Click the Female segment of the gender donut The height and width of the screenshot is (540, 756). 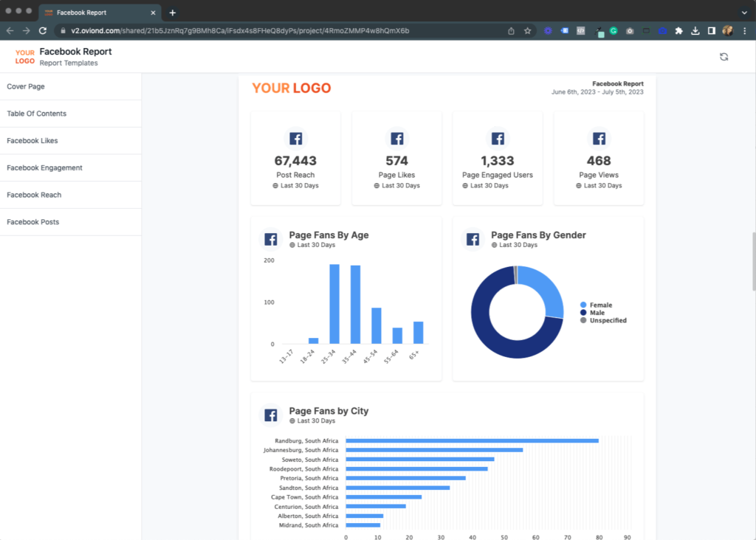pyautogui.click(x=547, y=289)
